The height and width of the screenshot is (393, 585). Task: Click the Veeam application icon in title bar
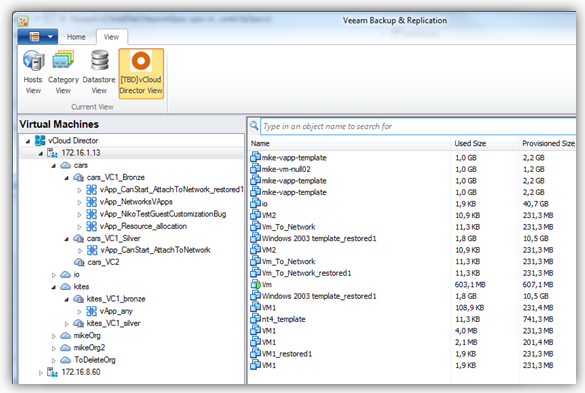click(23, 21)
